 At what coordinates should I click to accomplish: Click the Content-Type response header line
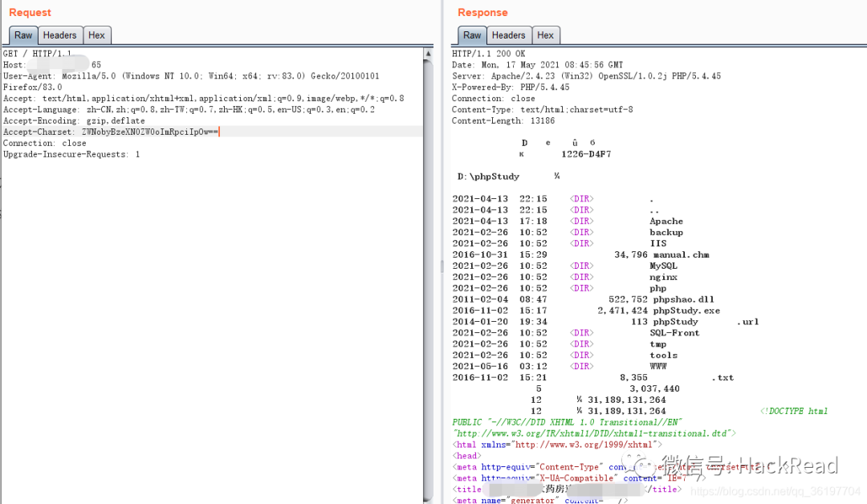543,109
